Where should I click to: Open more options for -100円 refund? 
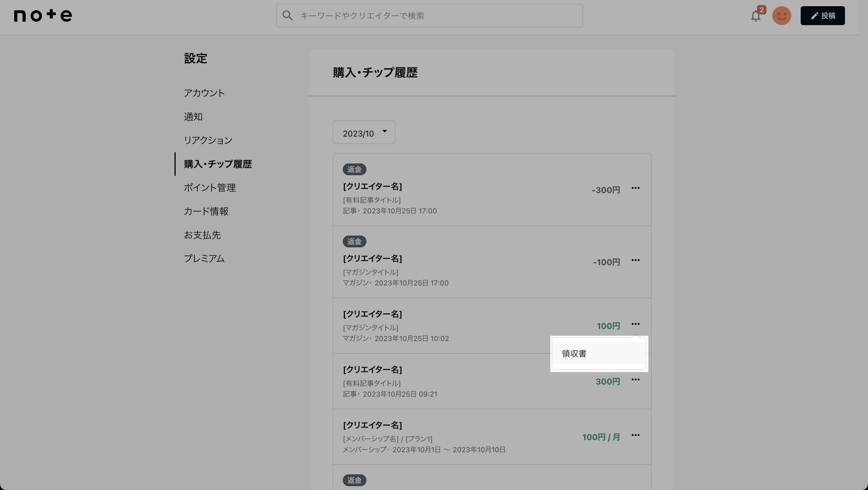(635, 260)
